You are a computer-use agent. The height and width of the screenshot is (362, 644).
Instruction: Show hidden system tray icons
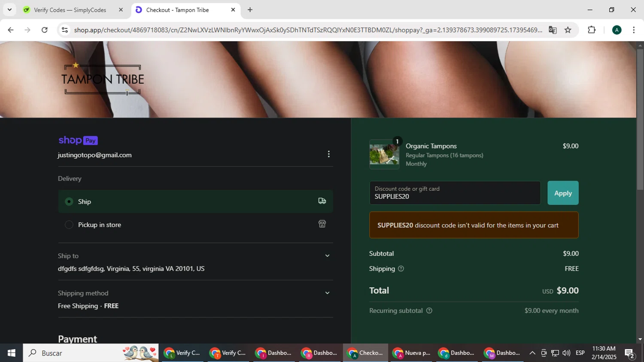point(532,353)
